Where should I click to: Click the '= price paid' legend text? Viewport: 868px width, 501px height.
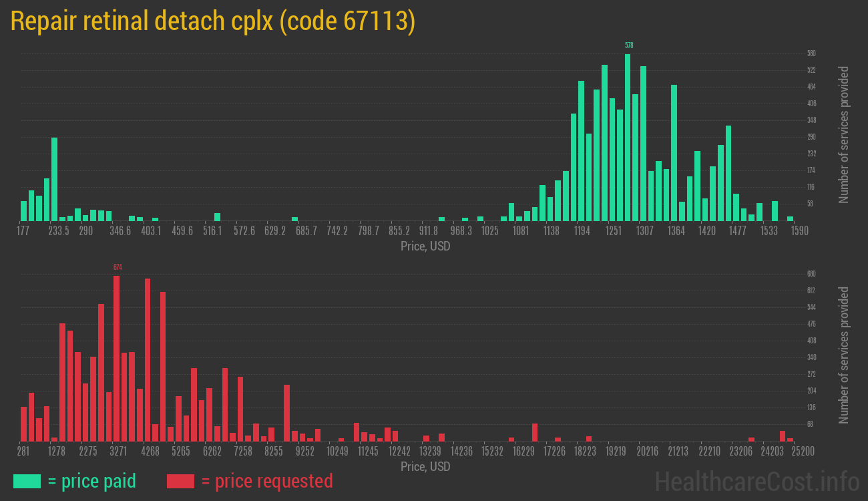click(92, 481)
